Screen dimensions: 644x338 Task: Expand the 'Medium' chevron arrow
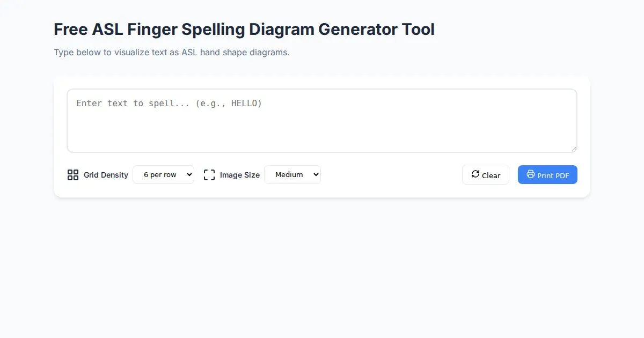315,175
